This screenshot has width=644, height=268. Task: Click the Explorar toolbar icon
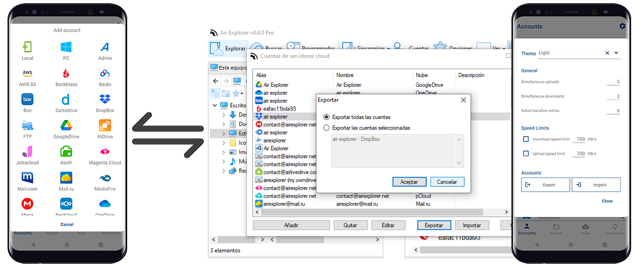216,48
